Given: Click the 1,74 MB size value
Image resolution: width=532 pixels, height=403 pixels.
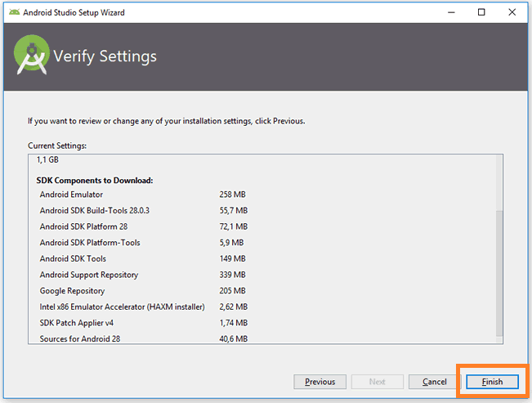Looking at the screenshot, I should pos(234,323).
